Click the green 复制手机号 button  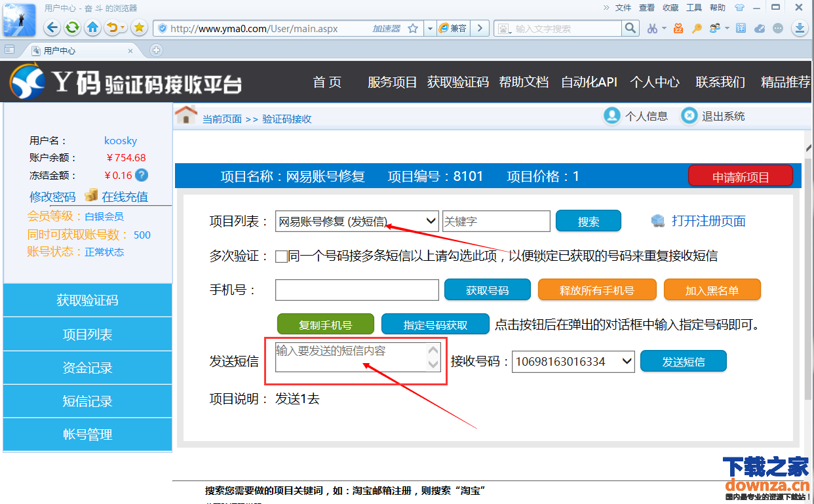point(326,324)
